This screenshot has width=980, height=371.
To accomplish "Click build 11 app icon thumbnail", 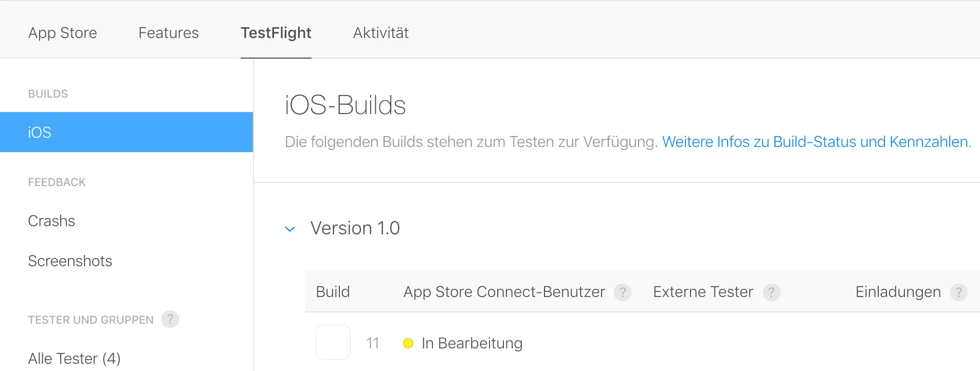I will coord(333,342).
